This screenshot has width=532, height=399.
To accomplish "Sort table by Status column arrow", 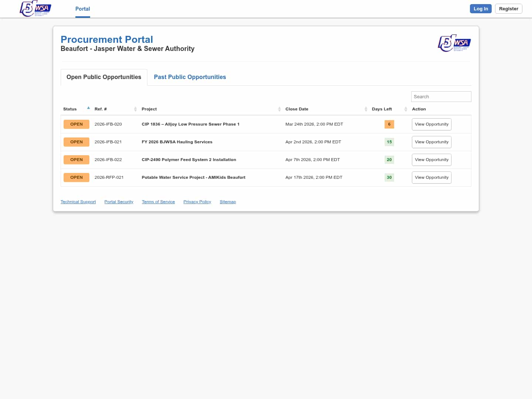I will [88, 108].
